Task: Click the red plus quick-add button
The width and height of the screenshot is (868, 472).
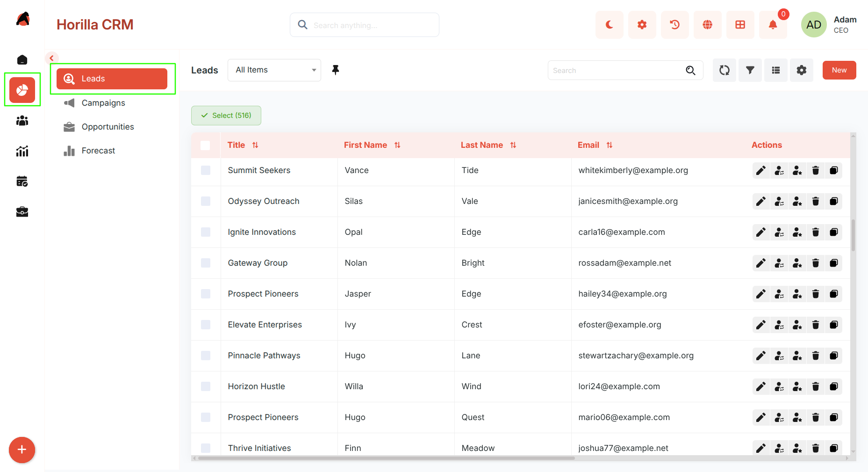Action: (22, 450)
